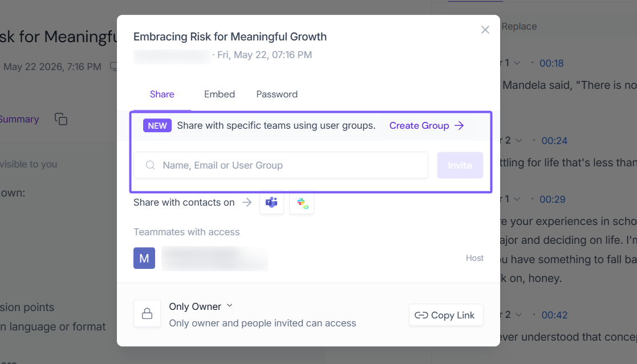Click the Invite button
The width and height of the screenshot is (637, 364).
pyautogui.click(x=460, y=165)
